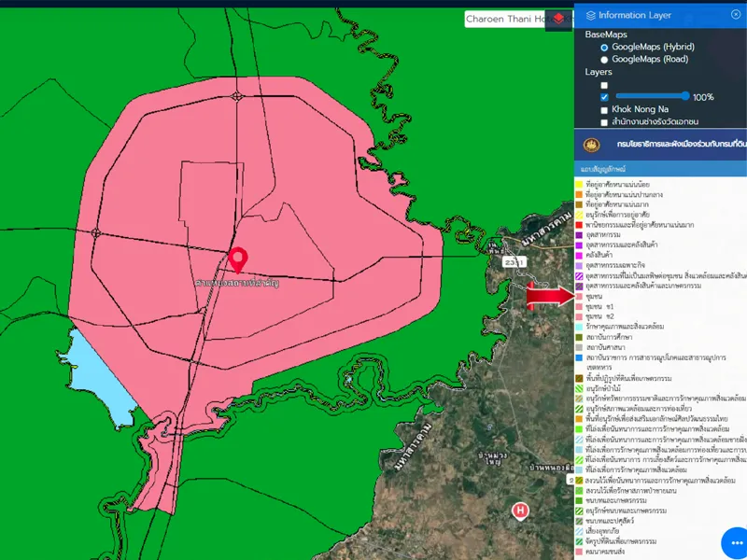Enable the Khok Nong Na layer
The image size is (747, 560).
(604, 109)
